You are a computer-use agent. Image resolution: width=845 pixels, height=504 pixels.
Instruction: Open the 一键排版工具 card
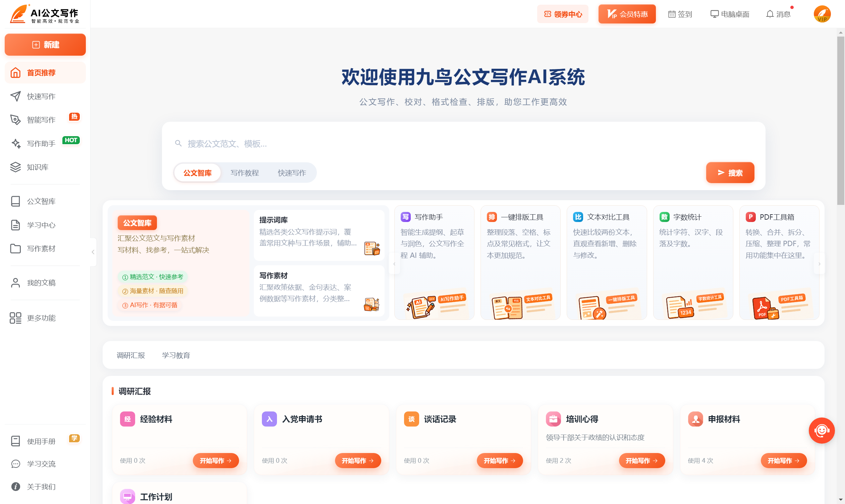click(520, 262)
